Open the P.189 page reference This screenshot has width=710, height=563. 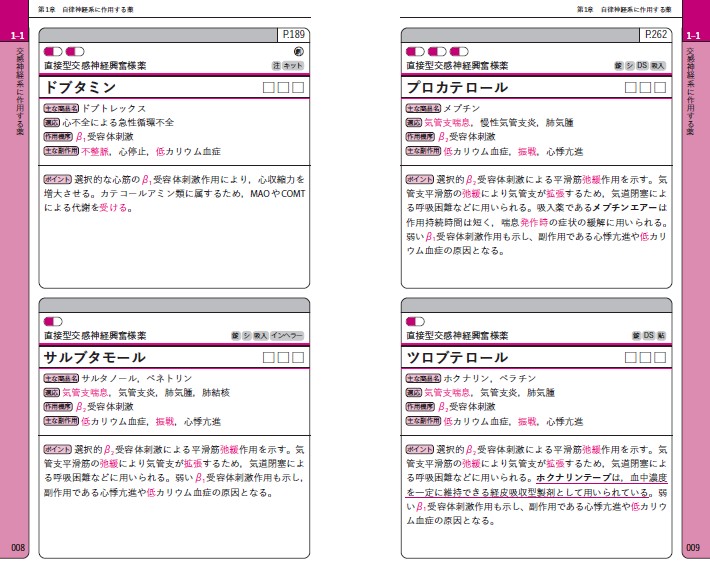292,34
